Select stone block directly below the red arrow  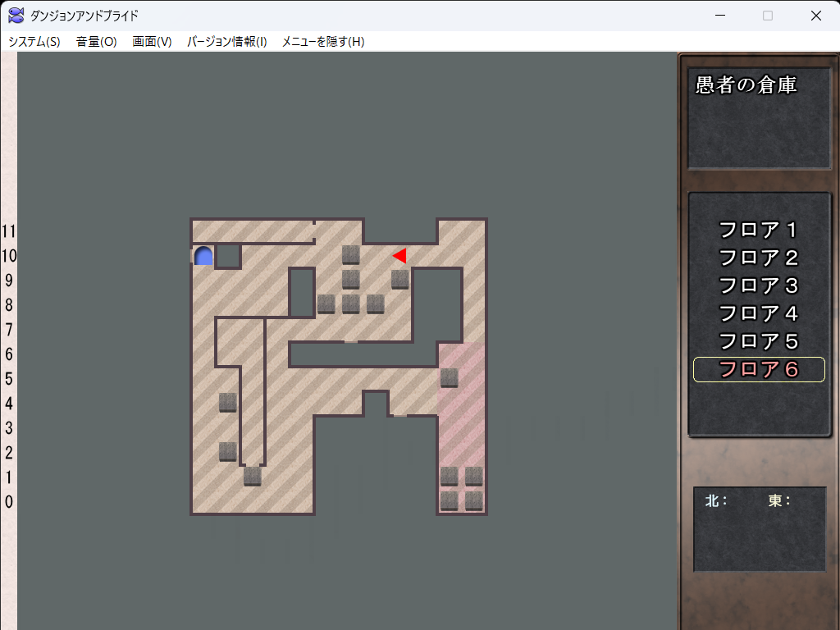pyautogui.click(x=400, y=280)
